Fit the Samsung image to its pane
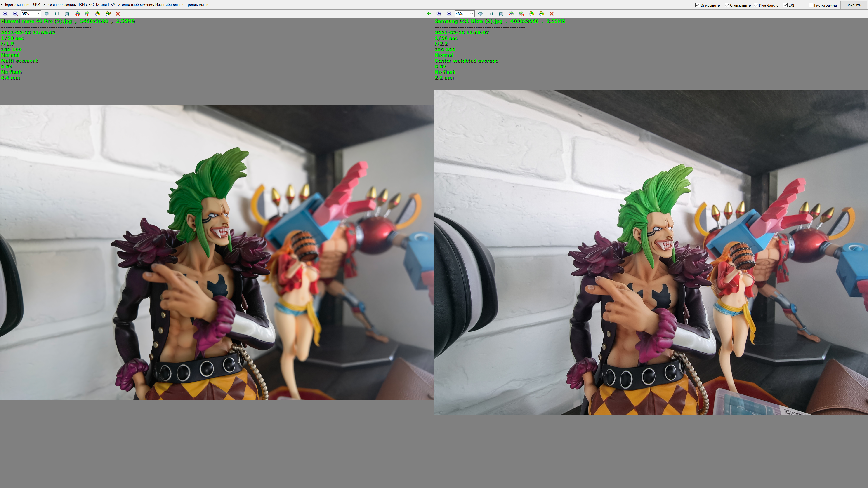Viewport: 868px width, 488px height. [501, 14]
